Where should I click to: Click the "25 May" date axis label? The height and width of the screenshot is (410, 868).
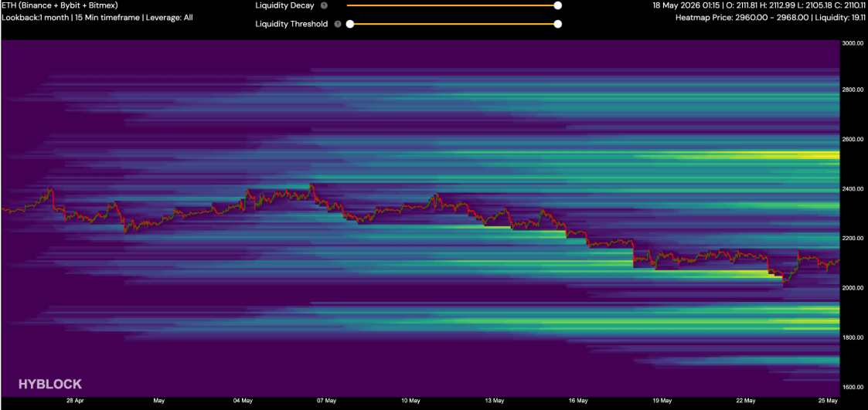tap(829, 400)
